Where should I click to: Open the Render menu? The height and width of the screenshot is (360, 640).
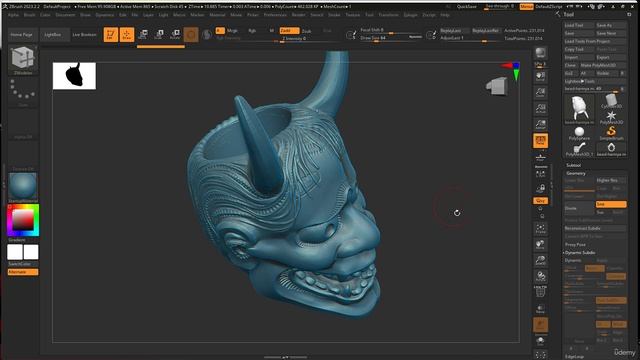click(298, 15)
